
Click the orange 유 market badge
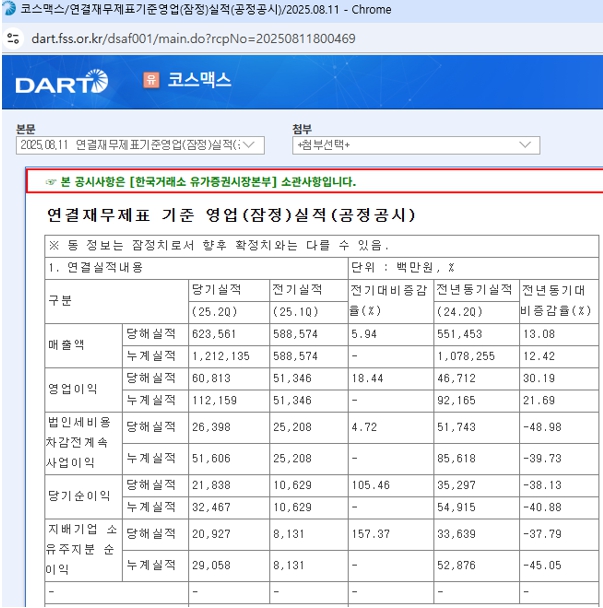point(151,80)
